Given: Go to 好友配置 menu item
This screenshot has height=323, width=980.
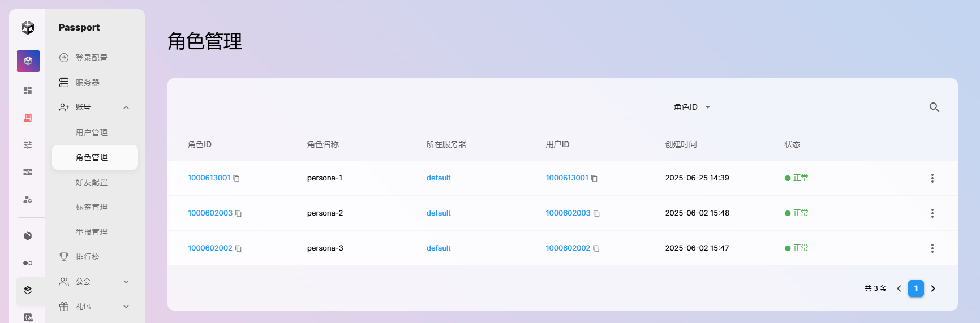Looking at the screenshot, I should tap(92, 182).
